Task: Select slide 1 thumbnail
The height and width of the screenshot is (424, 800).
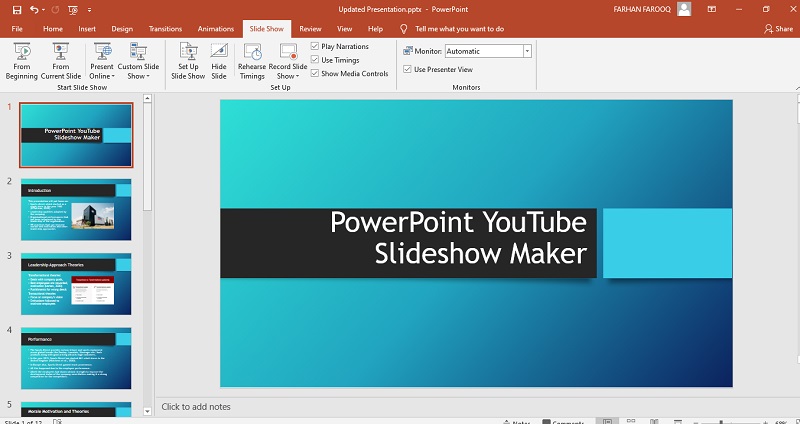Action: click(x=76, y=135)
